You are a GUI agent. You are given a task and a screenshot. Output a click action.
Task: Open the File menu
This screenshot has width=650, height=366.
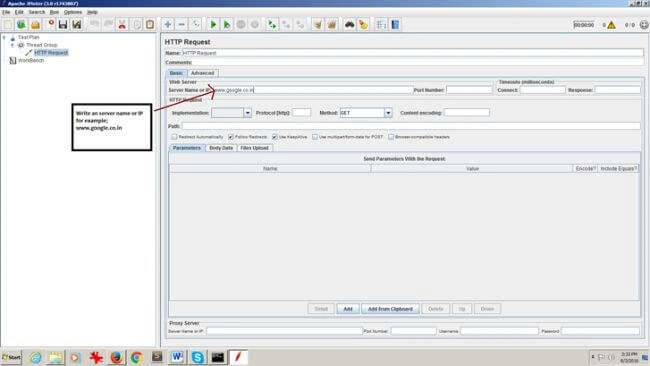click(x=6, y=12)
